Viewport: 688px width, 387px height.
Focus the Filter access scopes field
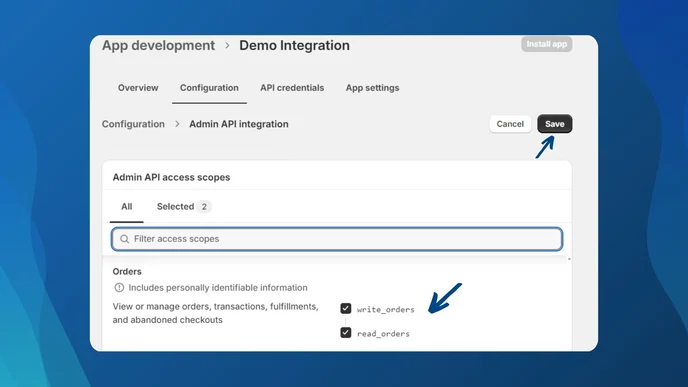click(x=337, y=239)
